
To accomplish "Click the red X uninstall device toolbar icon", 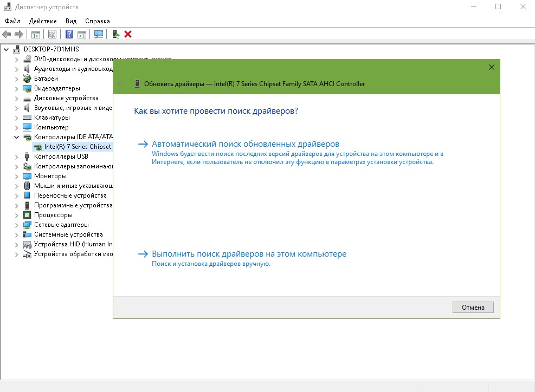I will tap(128, 34).
